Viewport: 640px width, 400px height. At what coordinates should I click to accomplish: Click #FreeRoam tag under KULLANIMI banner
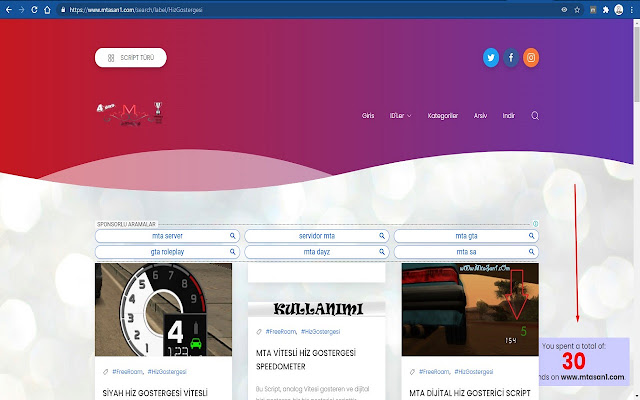click(x=281, y=332)
